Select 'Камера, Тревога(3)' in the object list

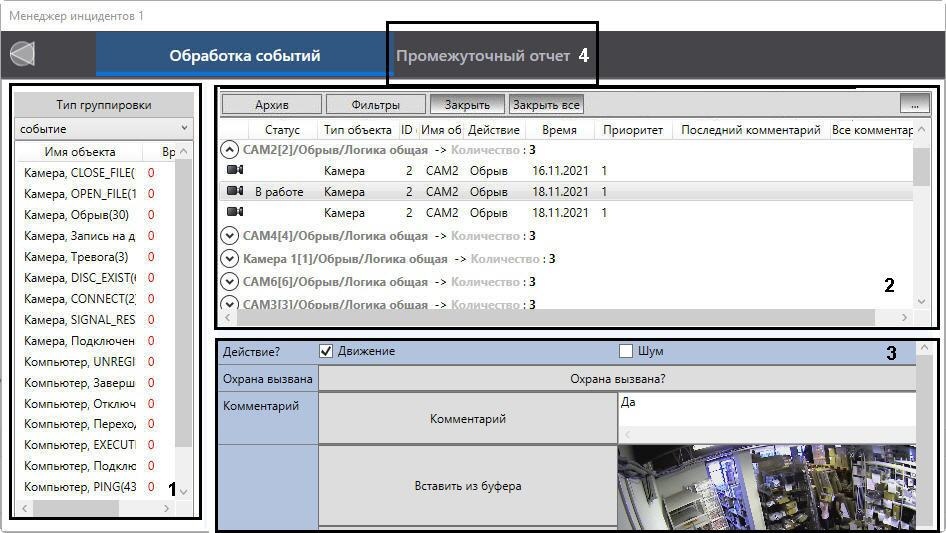tap(78, 257)
